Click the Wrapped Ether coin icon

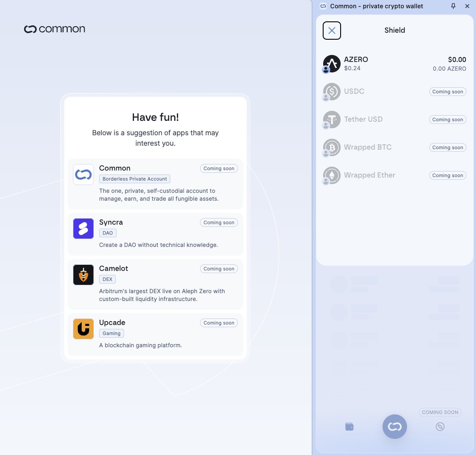point(331,175)
